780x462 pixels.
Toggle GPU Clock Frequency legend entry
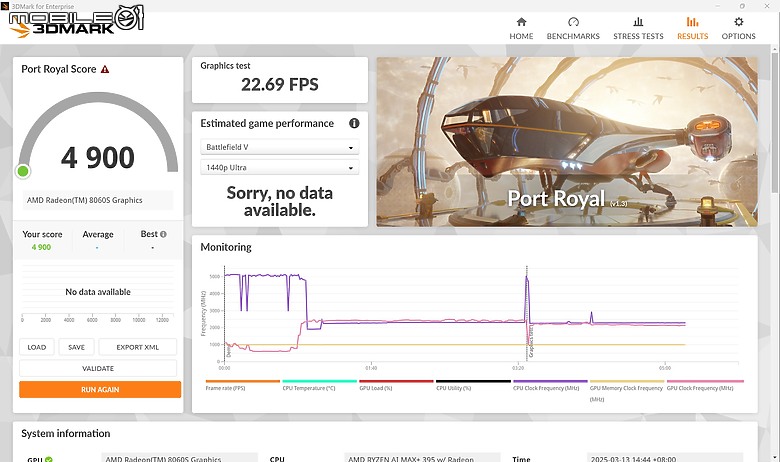click(704, 385)
